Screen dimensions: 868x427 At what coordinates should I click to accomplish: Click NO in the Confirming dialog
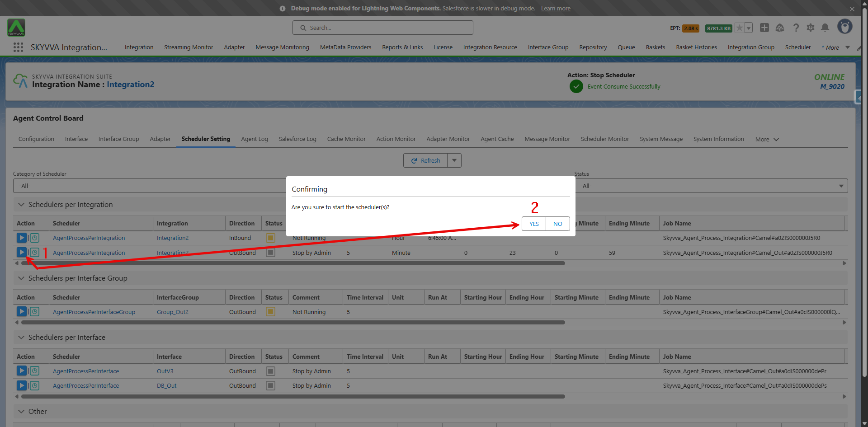pyautogui.click(x=557, y=224)
